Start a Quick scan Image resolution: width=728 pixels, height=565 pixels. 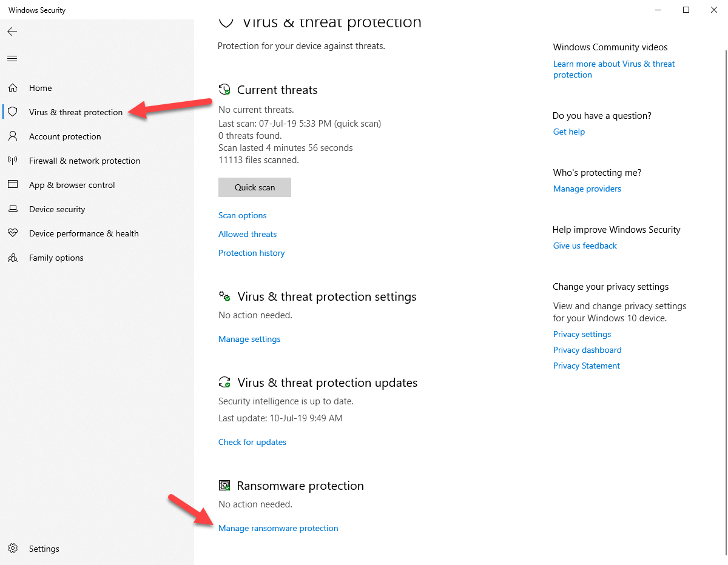pyautogui.click(x=254, y=187)
